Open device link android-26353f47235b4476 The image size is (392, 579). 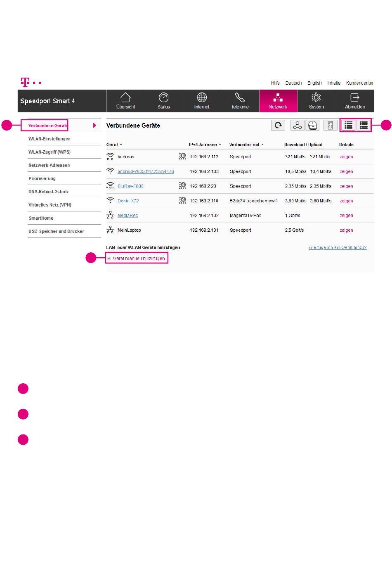(x=146, y=171)
